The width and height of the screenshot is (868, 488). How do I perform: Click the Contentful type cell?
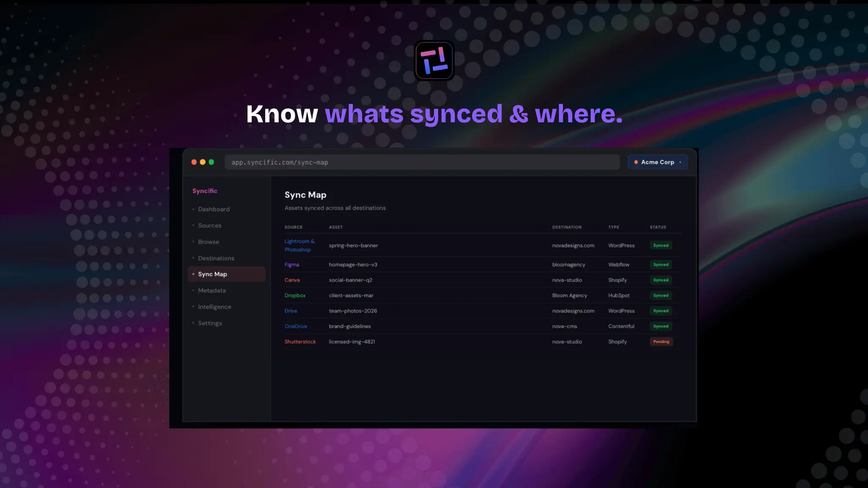coord(621,327)
